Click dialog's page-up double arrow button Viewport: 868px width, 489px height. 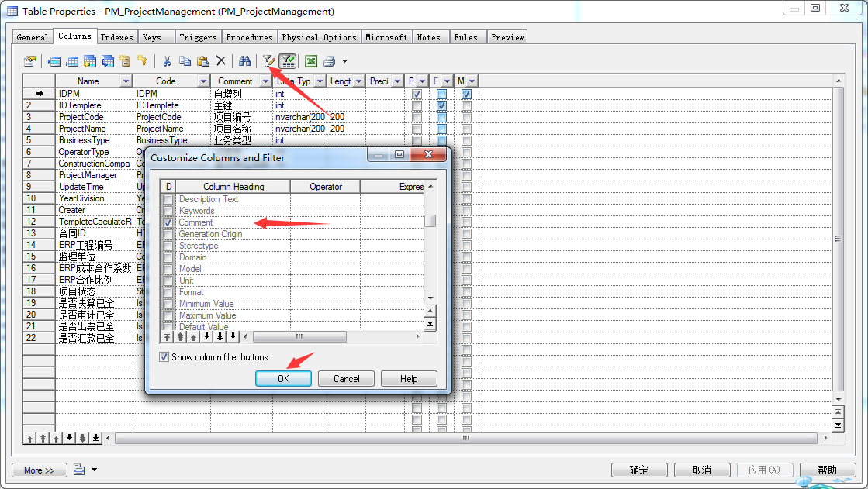181,336
